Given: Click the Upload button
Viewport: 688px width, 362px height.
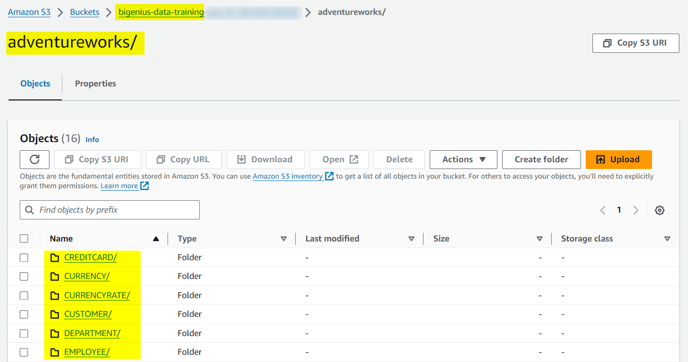Looking at the screenshot, I should pos(619,159).
